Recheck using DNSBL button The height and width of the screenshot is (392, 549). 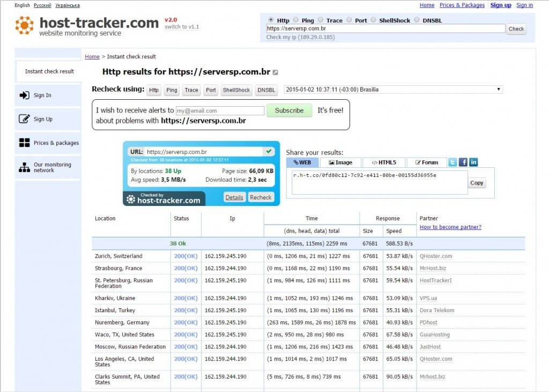pos(266,90)
